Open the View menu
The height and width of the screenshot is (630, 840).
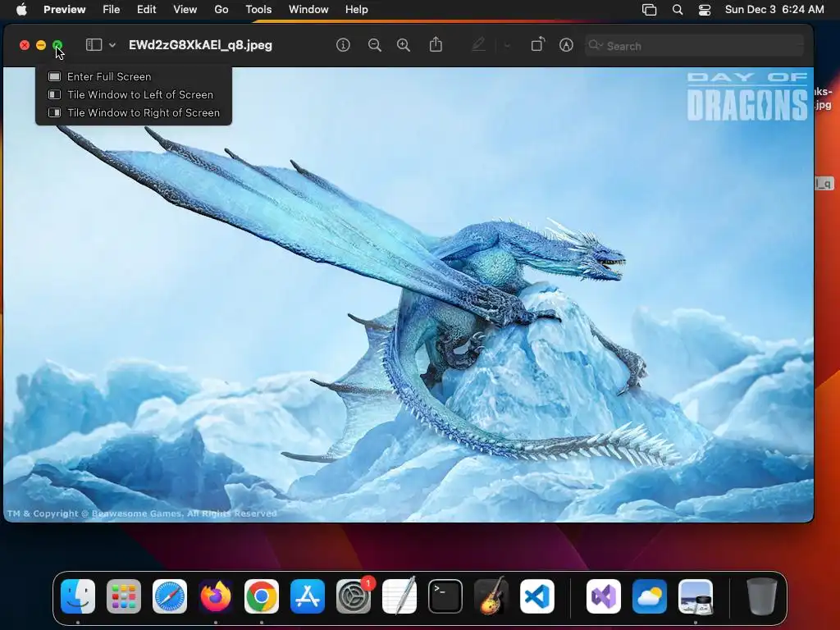point(185,10)
